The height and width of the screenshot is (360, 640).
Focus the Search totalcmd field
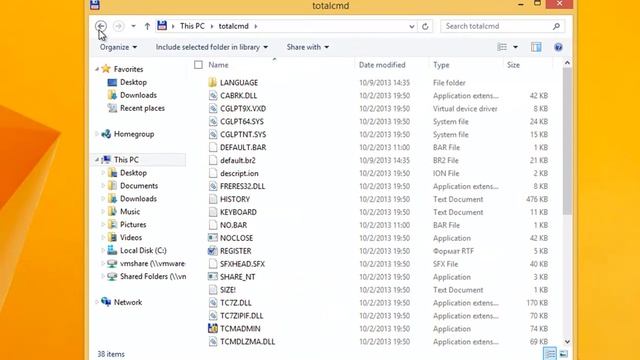coord(502,26)
